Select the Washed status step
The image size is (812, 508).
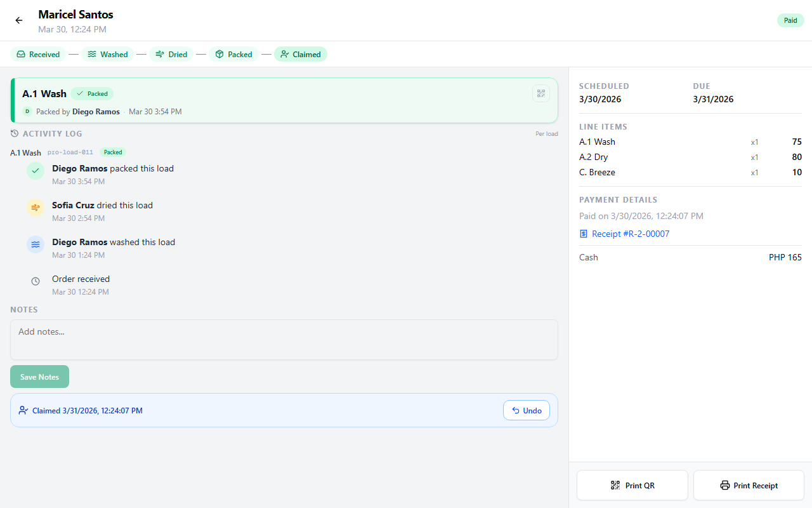click(107, 55)
